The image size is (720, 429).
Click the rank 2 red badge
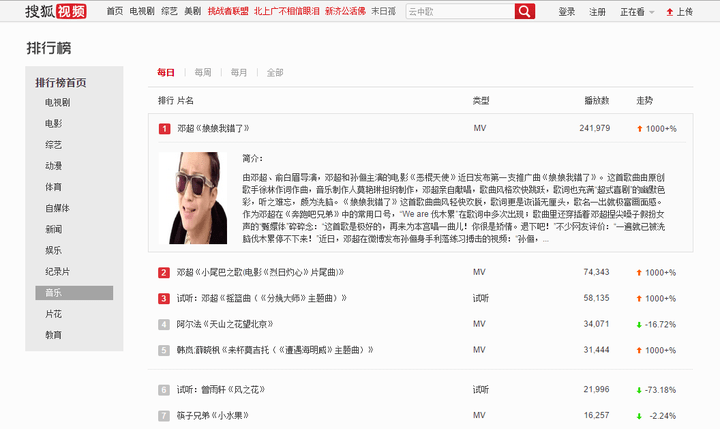(164, 273)
